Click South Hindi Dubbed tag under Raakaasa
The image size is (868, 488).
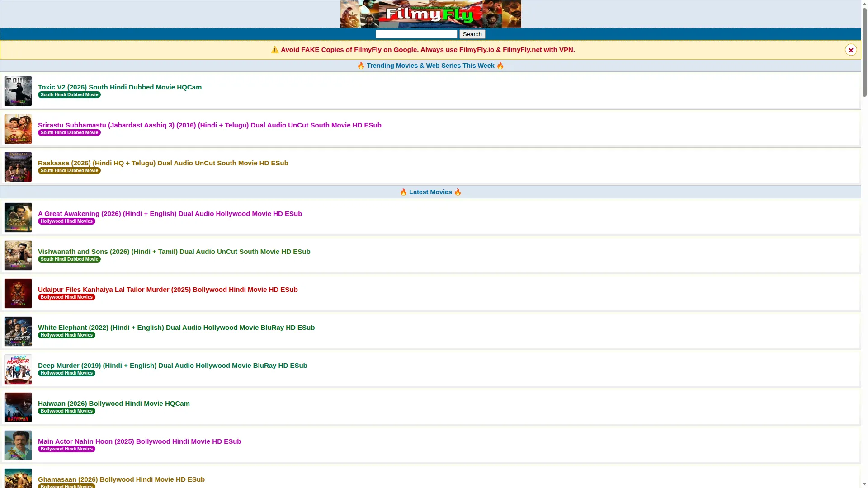click(69, 171)
